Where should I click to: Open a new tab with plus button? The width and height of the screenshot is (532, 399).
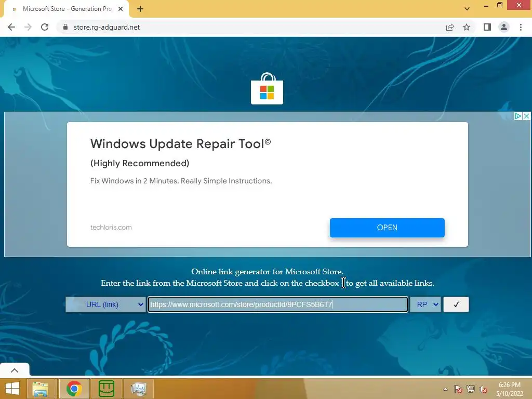click(140, 9)
